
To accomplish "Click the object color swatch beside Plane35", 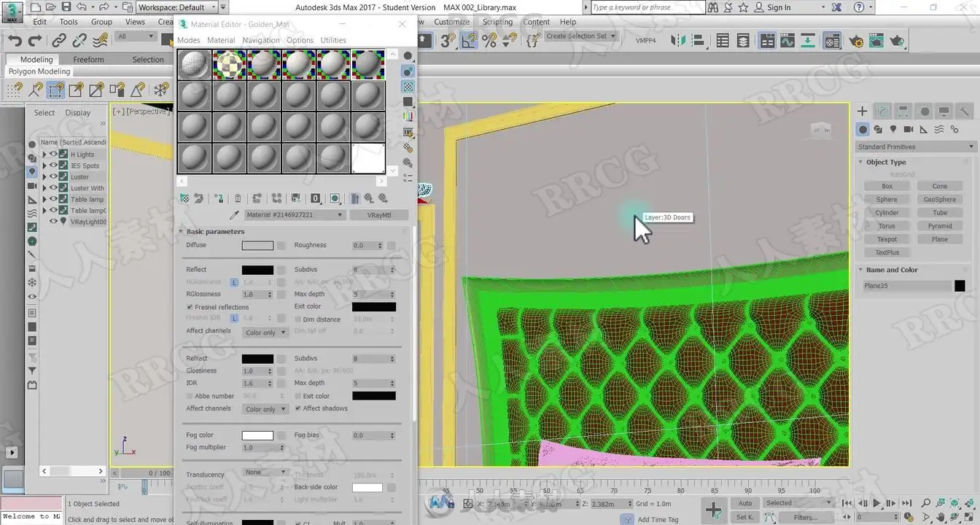I will 960,286.
